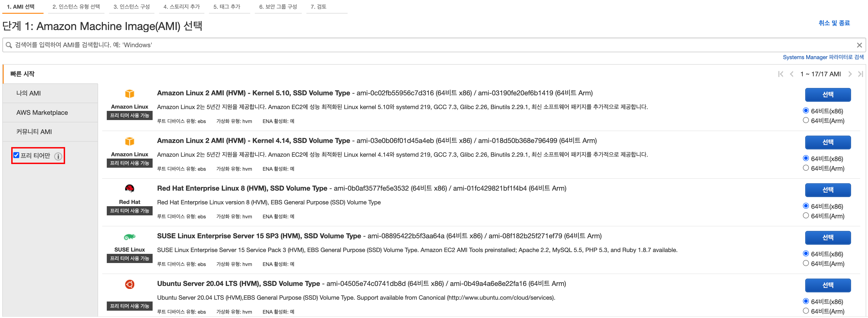Select 64비트(x86) for Amazon Linux Kernel 4.14

(806, 158)
